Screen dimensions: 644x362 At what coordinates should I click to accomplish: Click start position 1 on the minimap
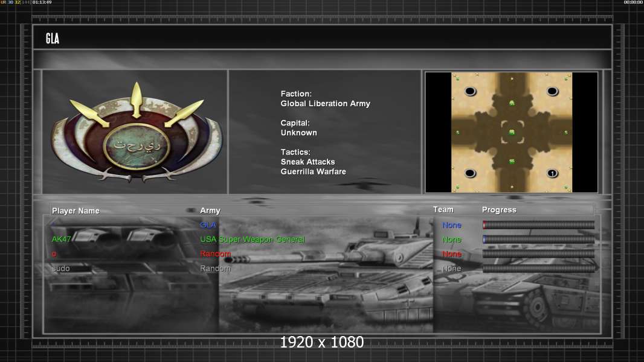(x=552, y=174)
